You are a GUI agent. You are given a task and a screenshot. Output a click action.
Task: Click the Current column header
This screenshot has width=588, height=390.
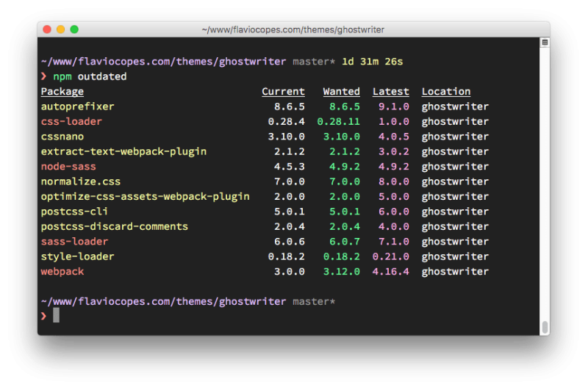pyautogui.click(x=283, y=91)
